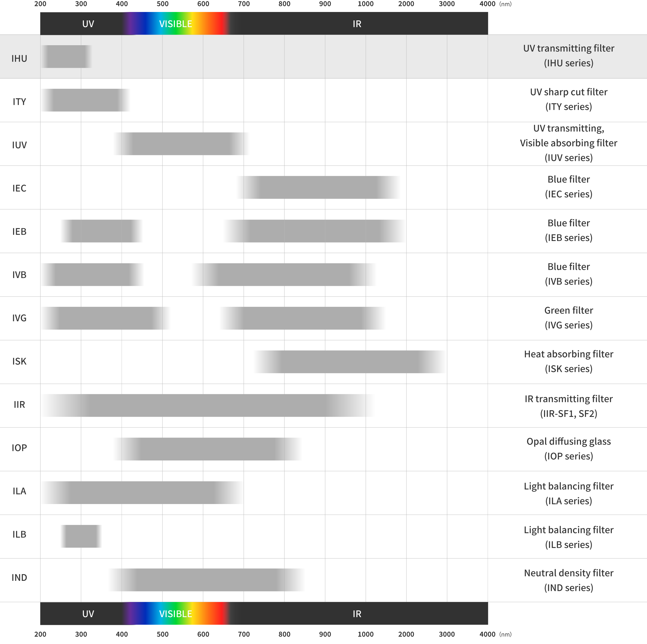Select the ISK series row label

pos(19,362)
